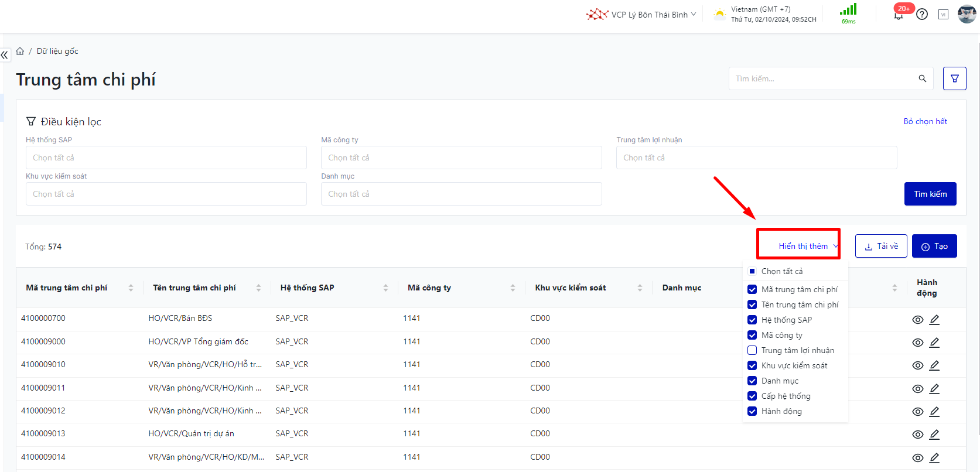
Task: Uncheck the Danh mục column checkbox
Action: 752,381
